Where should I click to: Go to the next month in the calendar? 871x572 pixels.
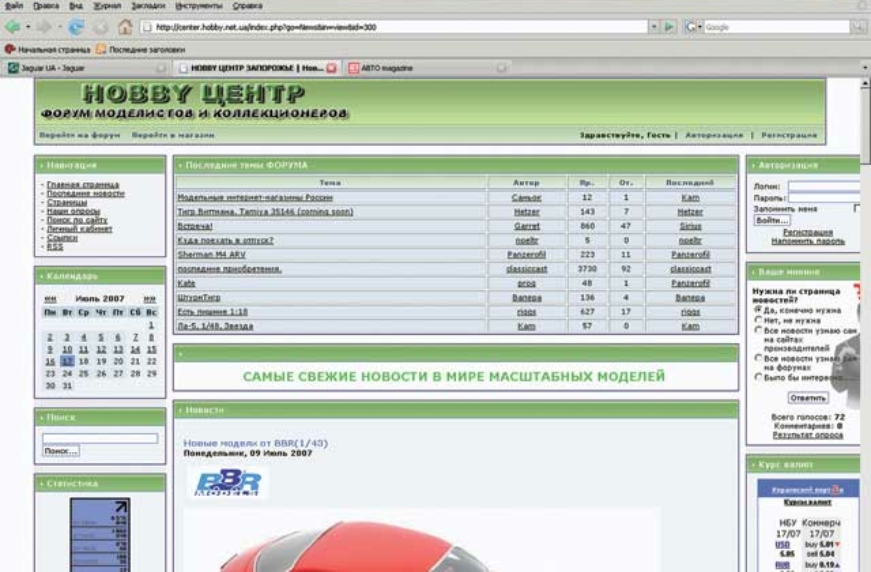[151, 298]
